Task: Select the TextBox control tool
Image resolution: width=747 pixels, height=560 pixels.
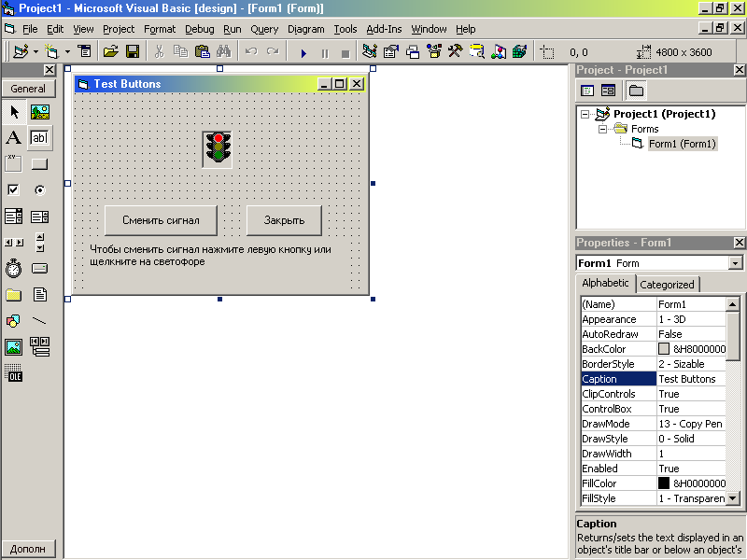Action: pyautogui.click(x=40, y=138)
